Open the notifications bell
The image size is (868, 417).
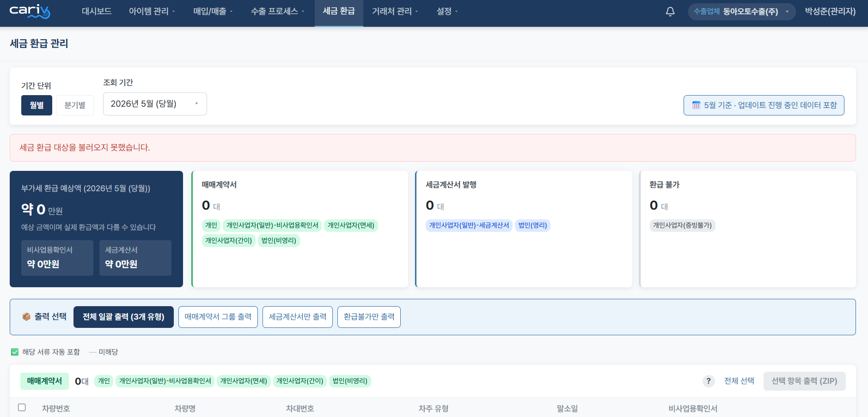670,12
